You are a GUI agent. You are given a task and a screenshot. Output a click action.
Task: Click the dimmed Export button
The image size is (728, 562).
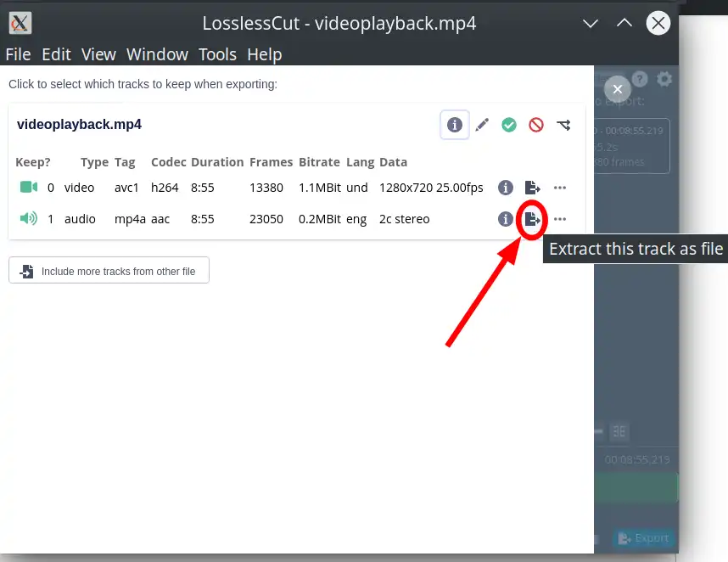643,538
